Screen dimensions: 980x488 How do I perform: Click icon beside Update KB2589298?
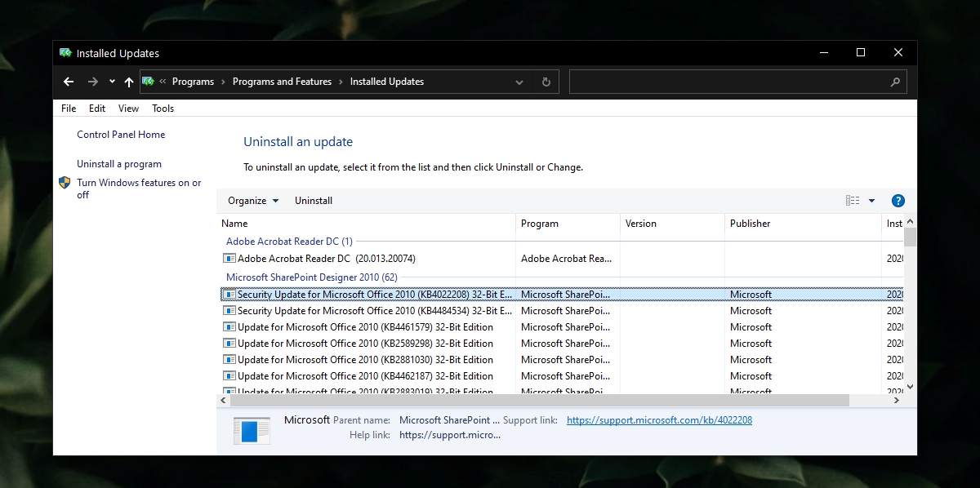click(x=229, y=344)
